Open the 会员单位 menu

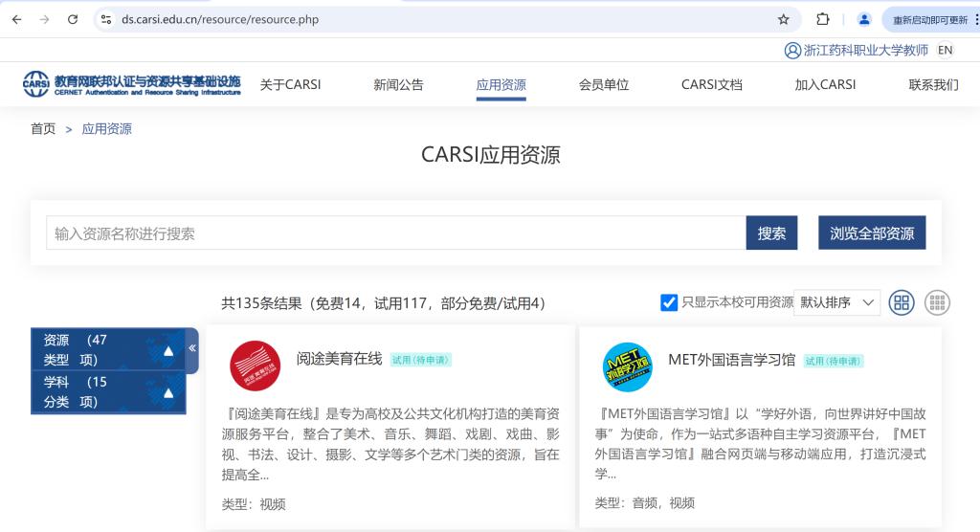click(x=603, y=84)
